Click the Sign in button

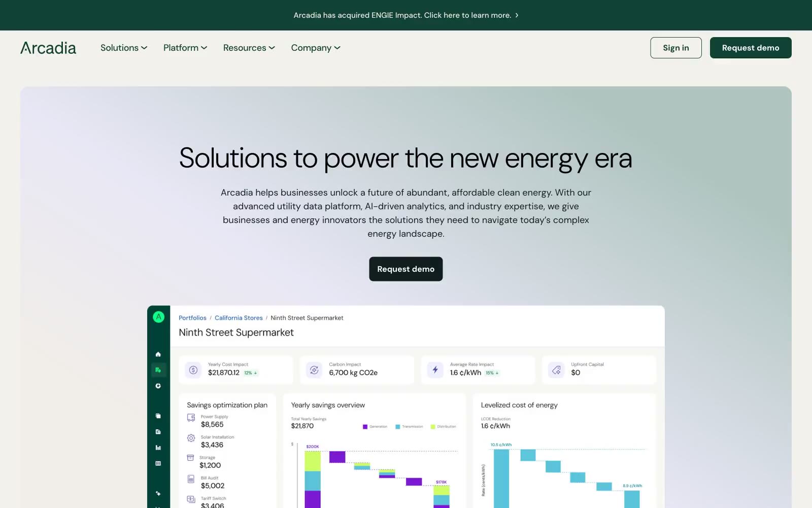676,48
